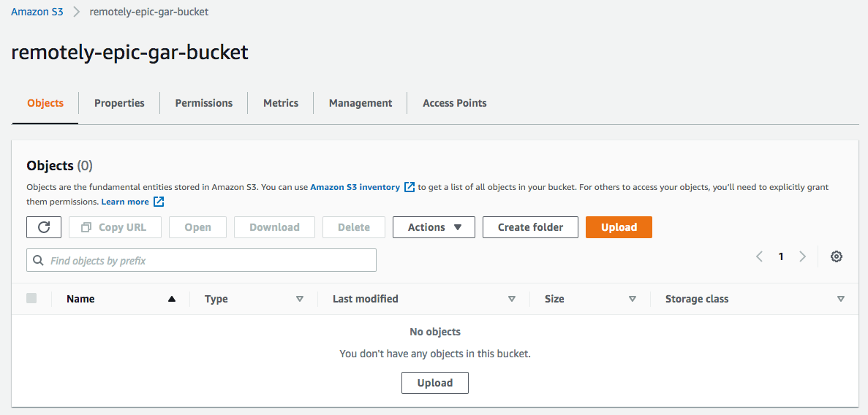868x415 pixels.
Task: Sort objects by Type column arrow
Action: [300, 299]
